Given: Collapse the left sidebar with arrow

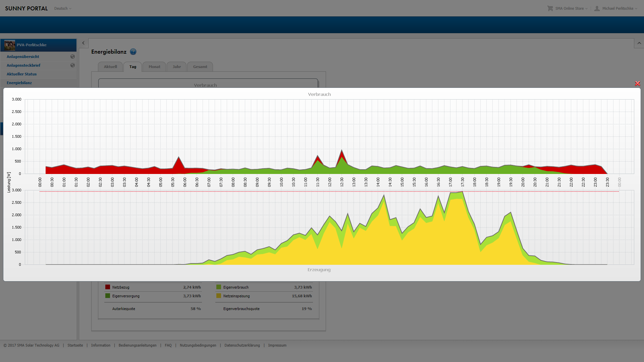Looking at the screenshot, I should click(84, 43).
